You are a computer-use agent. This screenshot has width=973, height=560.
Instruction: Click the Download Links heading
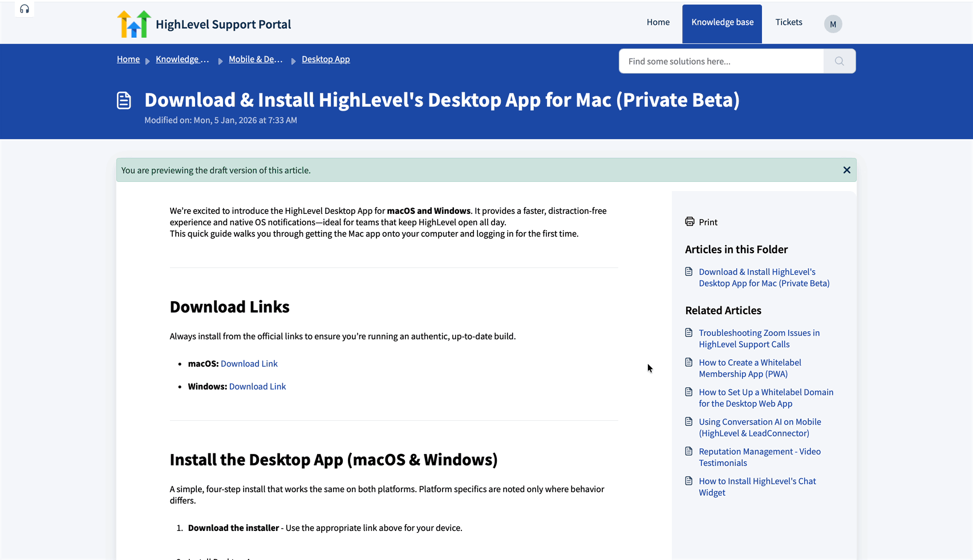point(229,307)
